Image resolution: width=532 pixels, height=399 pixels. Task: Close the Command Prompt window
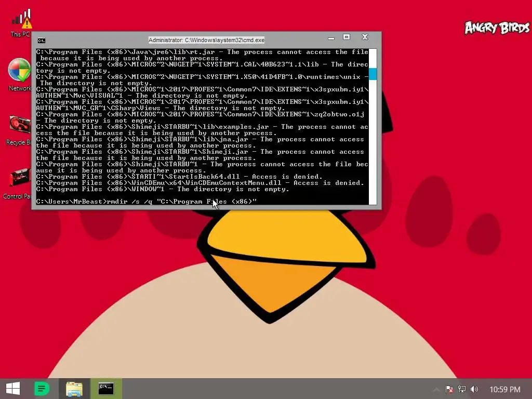(365, 37)
